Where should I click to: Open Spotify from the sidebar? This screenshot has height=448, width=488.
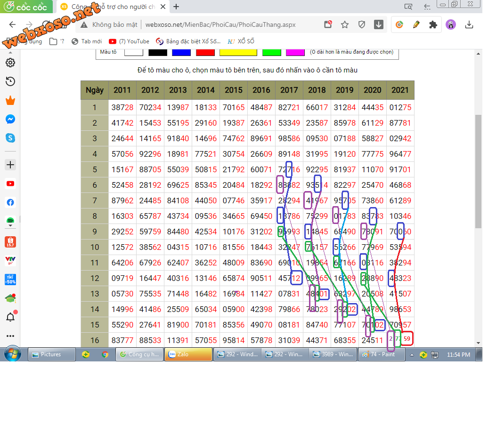point(10,221)
